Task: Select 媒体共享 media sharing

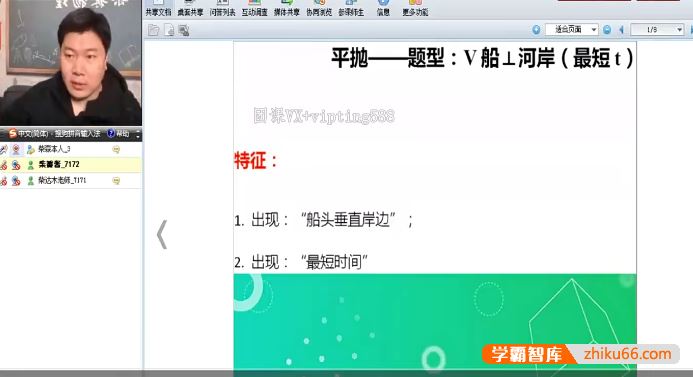Action: coord(287,9)
